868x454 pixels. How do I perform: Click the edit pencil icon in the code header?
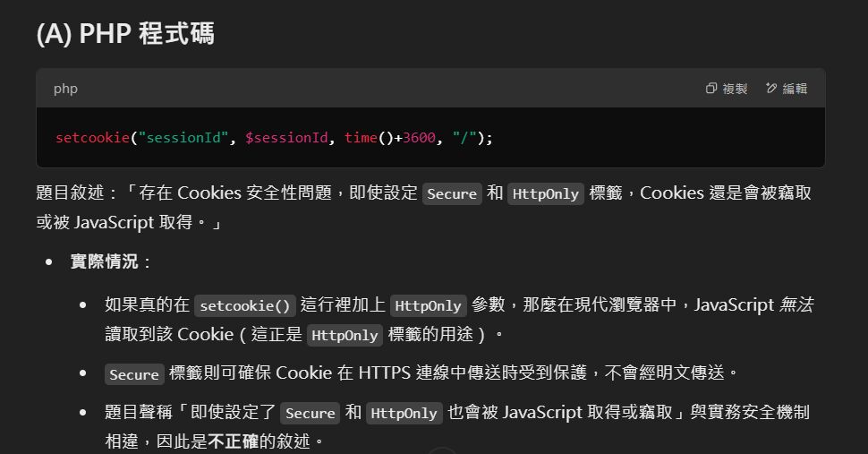pos(771,89)
